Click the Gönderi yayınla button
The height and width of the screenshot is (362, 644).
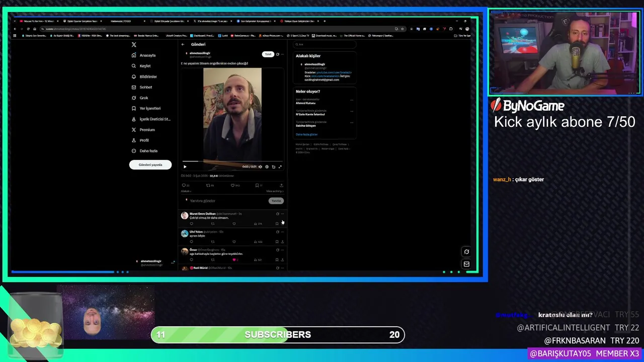(150, 165)
